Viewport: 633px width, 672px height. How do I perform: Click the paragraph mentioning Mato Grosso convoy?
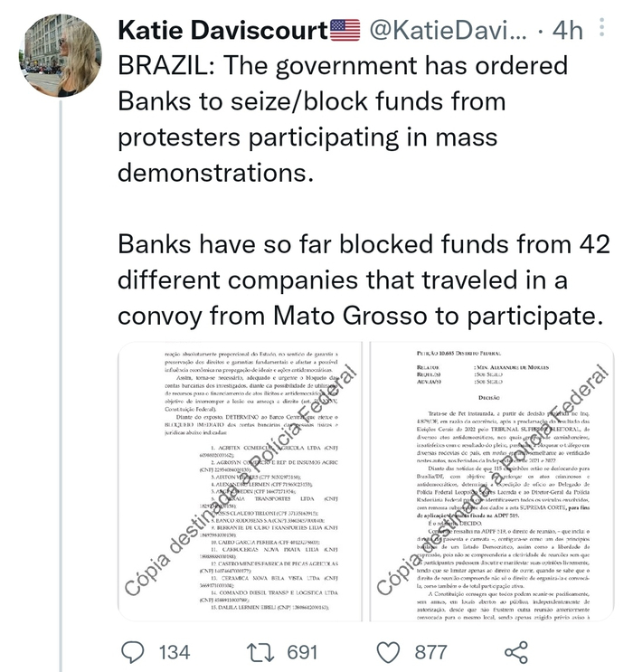tap(364, 279)
